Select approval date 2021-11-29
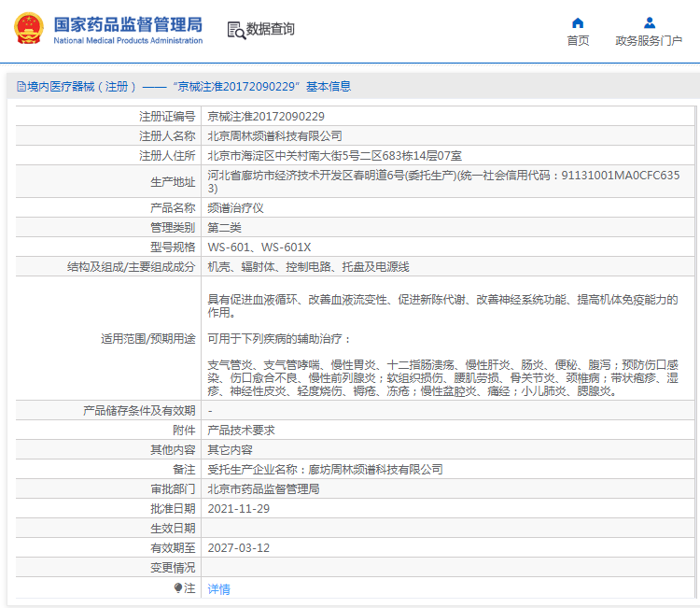Image resolution: width=700 pixels, height=608 pixels. 238,509
